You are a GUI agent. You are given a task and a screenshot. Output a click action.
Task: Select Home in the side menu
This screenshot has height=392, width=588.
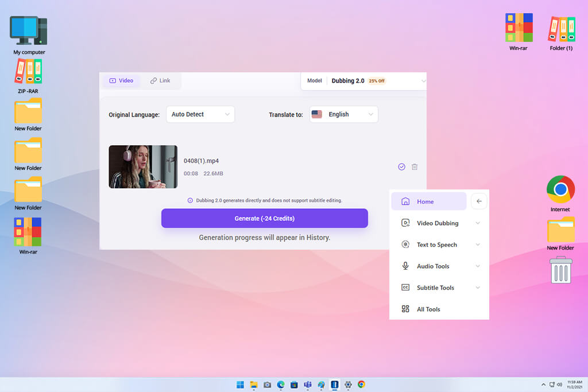tap(428, 201)
